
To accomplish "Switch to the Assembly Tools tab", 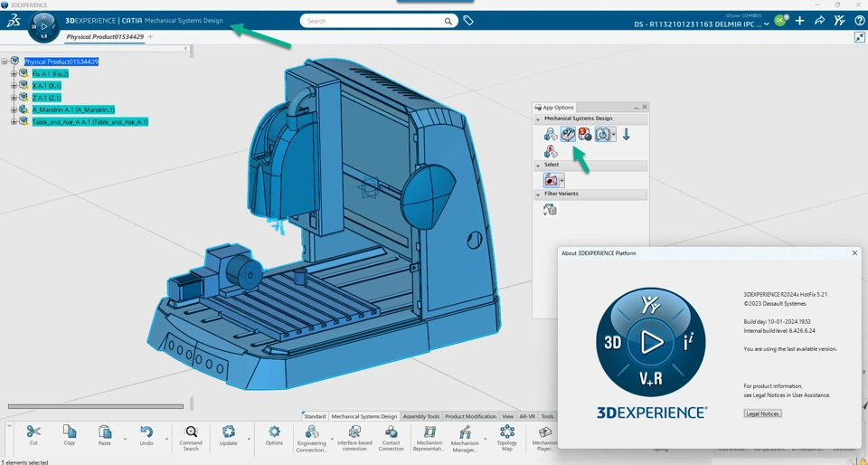I will (421, 416).
